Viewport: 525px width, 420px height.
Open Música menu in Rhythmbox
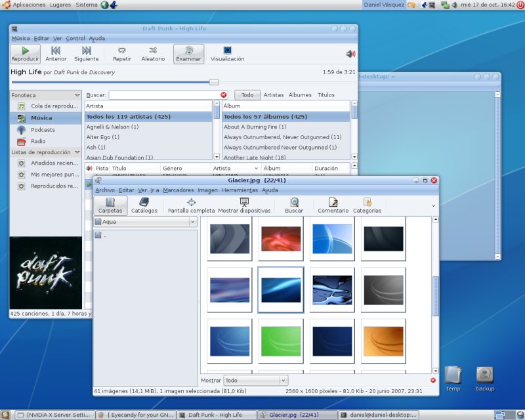[x=21, y=39]
